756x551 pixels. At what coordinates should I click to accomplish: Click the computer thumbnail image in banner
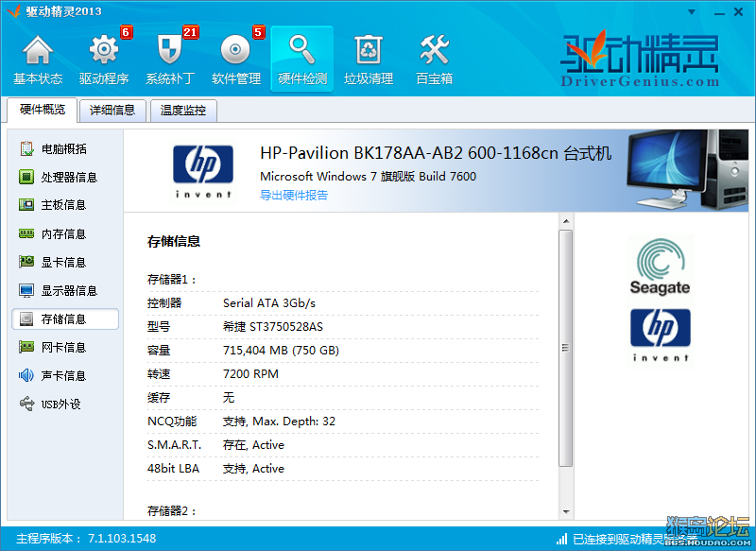click(687, 170)
